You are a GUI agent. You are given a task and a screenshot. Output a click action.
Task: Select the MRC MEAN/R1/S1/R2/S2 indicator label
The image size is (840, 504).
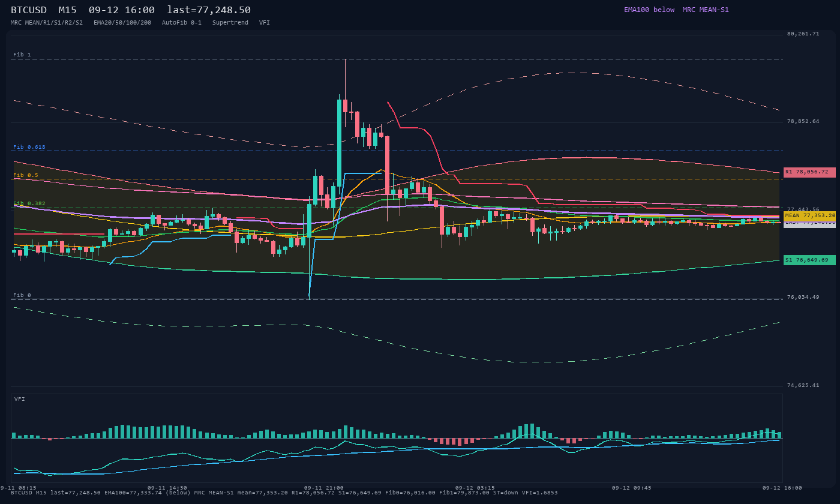tap(47, 23)
